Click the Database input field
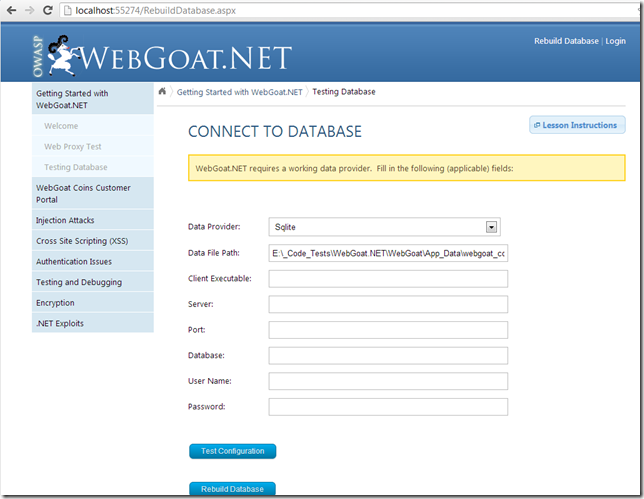The height and width of the screenshot is (499, 644). coord(388,355)
